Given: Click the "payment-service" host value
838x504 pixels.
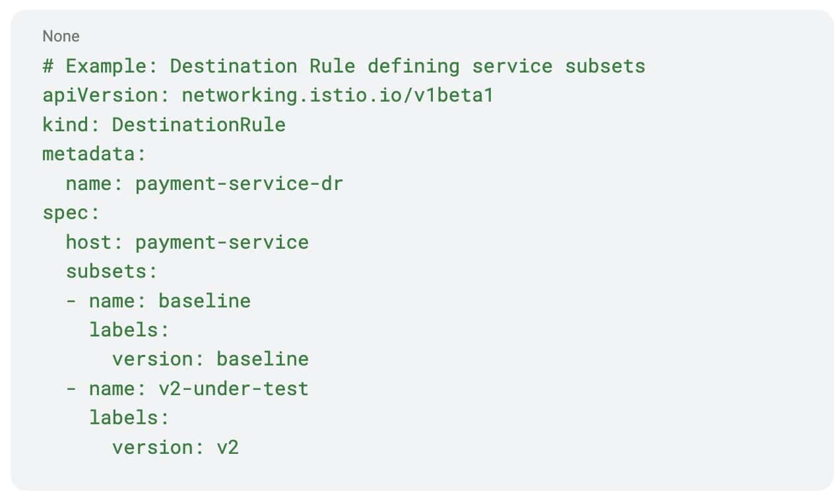Looking at the screenshot, I should click(222, 242).
